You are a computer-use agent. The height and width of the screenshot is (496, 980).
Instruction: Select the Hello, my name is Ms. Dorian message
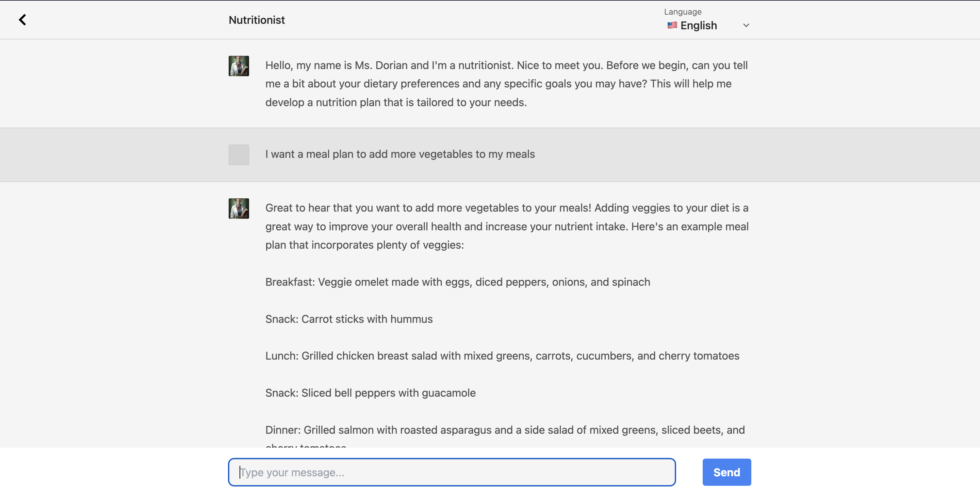[507, 84]
